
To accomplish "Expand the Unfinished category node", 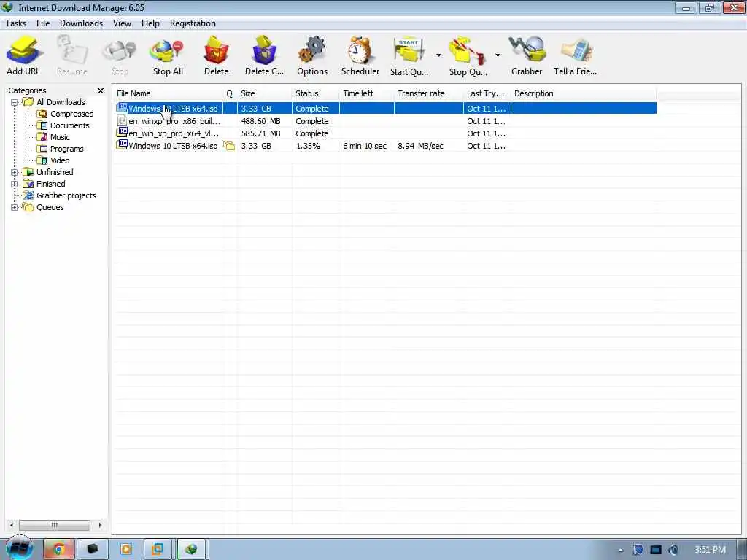I will [x=15, y=172].
